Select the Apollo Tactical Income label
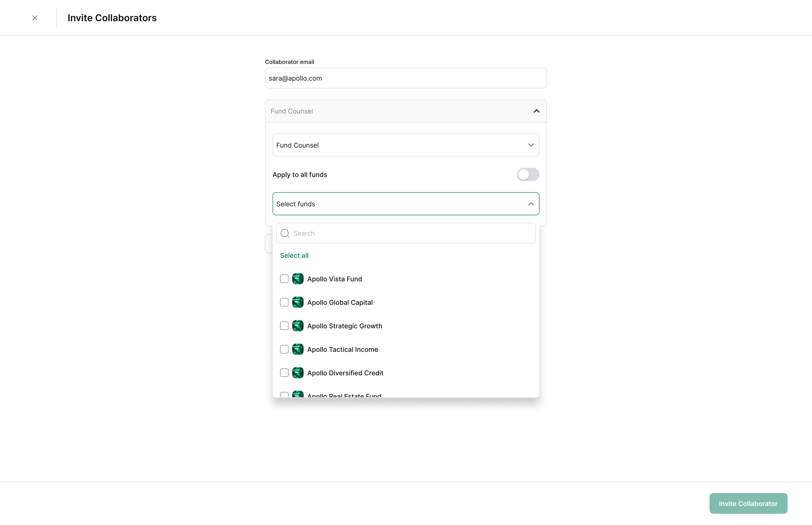The image size is (812, 525). coord(343,349)
